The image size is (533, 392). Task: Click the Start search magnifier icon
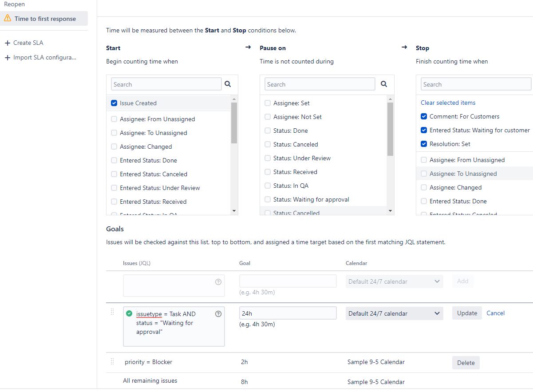click(x=228, y=84)
